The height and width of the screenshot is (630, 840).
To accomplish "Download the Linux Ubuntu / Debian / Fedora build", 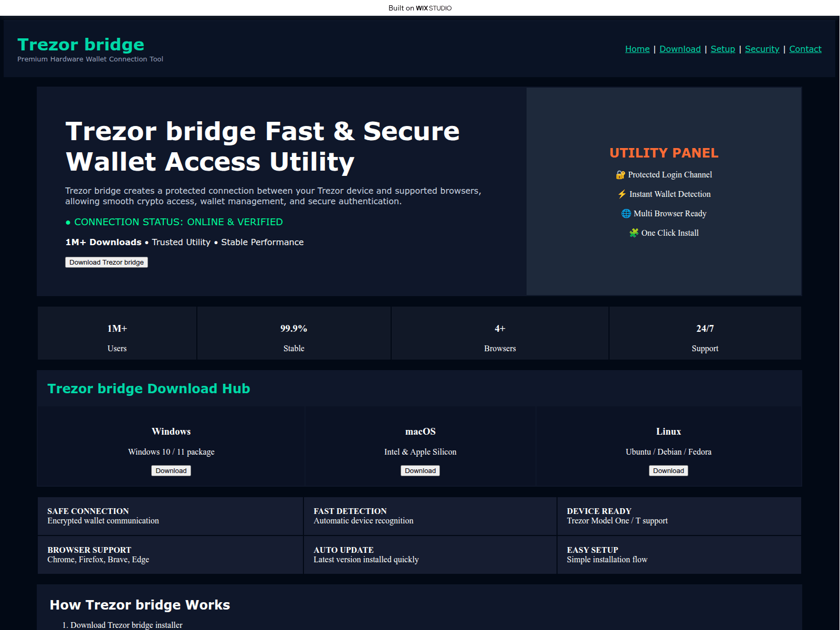I will tap(668, 471).
